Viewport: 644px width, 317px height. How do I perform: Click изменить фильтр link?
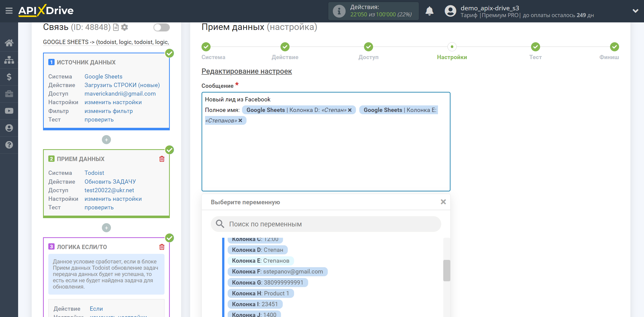point(109,111)
